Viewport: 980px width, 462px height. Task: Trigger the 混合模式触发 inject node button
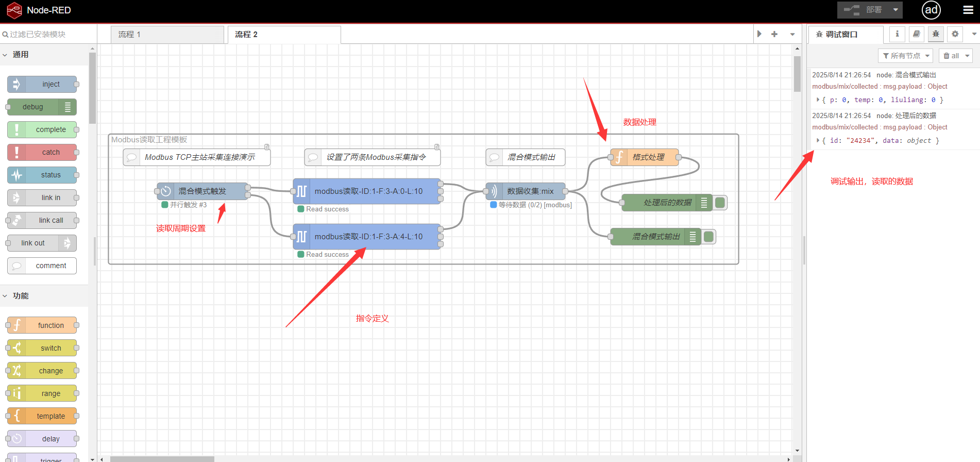(158, 191)
